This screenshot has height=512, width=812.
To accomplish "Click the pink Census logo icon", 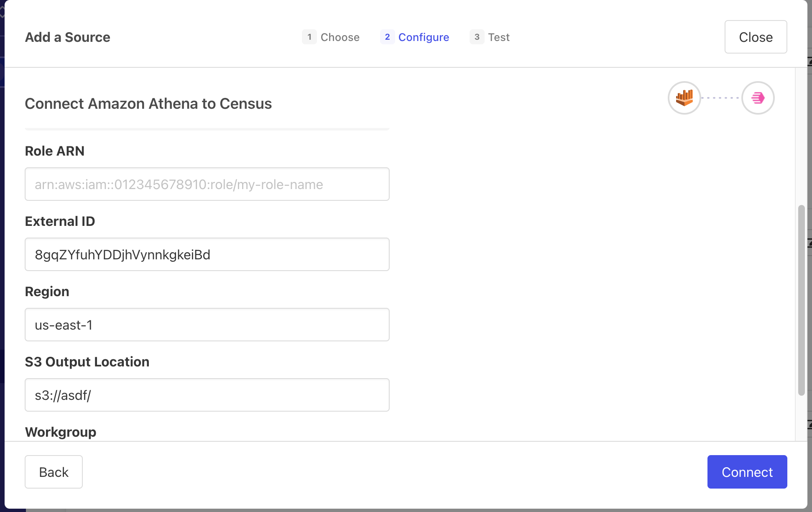I will (758, 98).
